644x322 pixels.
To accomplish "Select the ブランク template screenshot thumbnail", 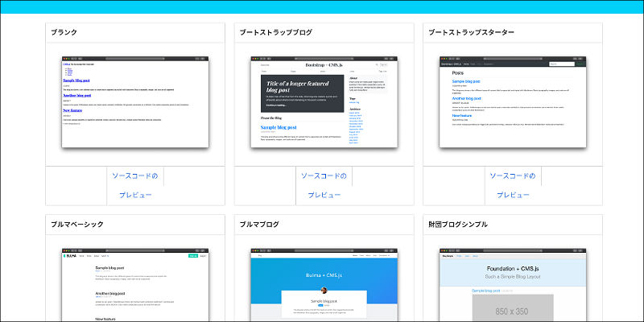I will pyautogui.click(x=135, y=102).
